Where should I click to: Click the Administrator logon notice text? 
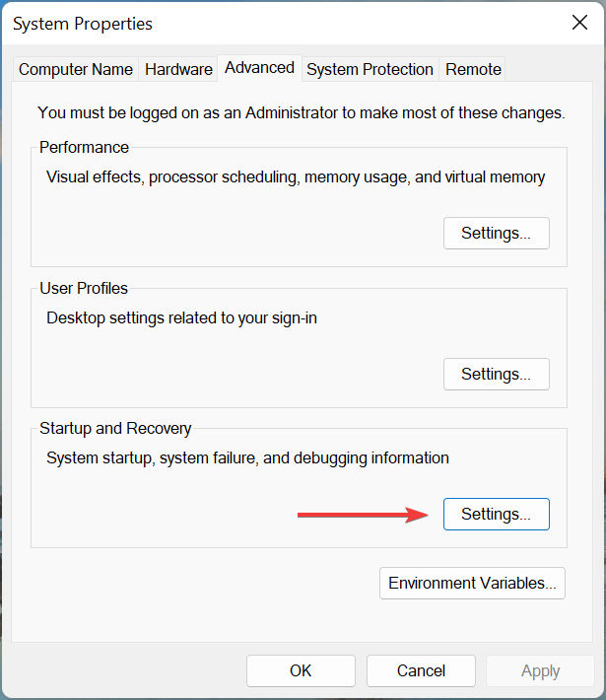click(x=301, y=113)
